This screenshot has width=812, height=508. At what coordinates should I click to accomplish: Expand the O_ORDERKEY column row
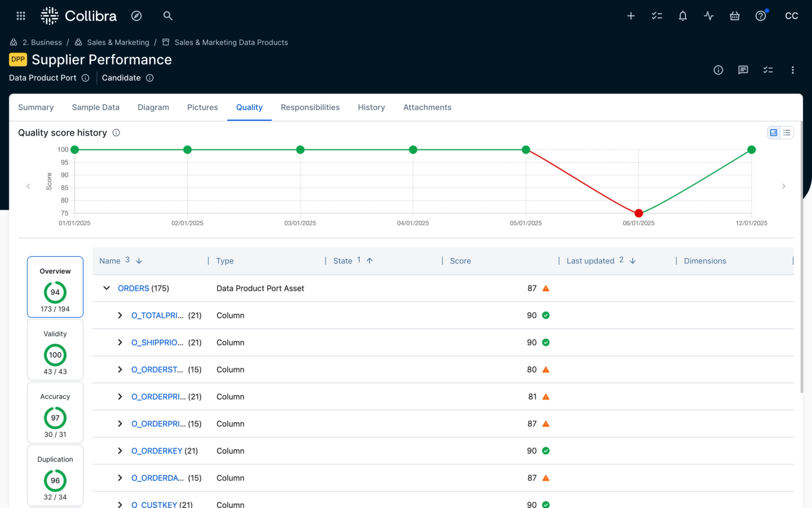click(120, 451)
